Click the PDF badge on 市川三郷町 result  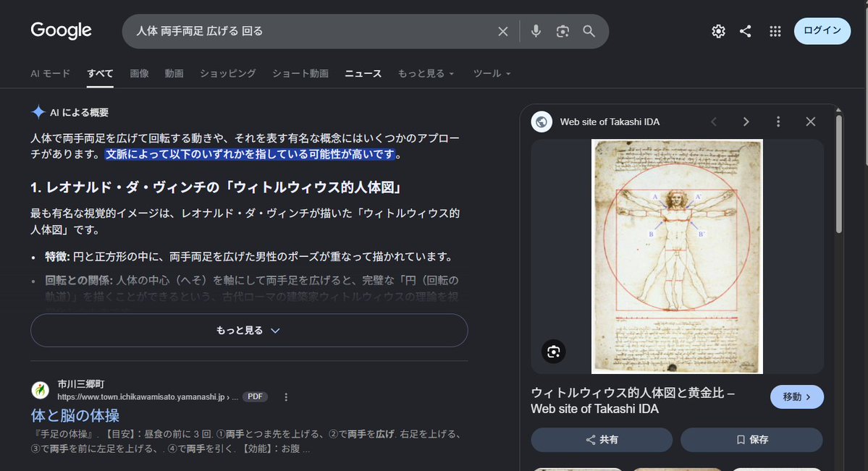[256, 396]
